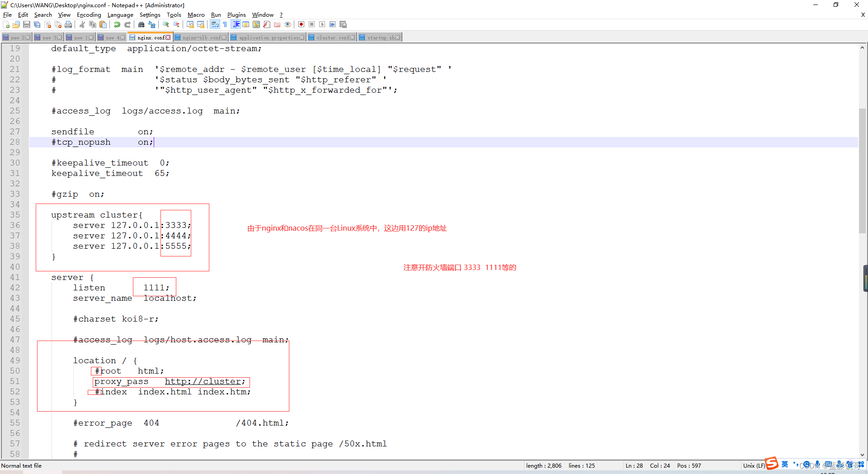Image resolution: width=868 pixels, height=474 pixels.
Task: Click the Paste clipboard icon
Action: pyautogui.click(x=103, y=24)
